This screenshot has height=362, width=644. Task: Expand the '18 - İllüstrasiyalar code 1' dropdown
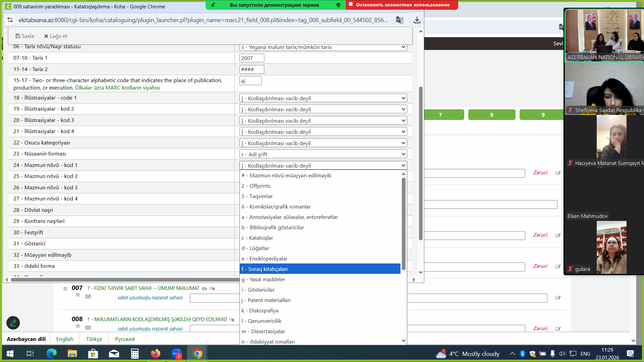click(x=323, y=98)
